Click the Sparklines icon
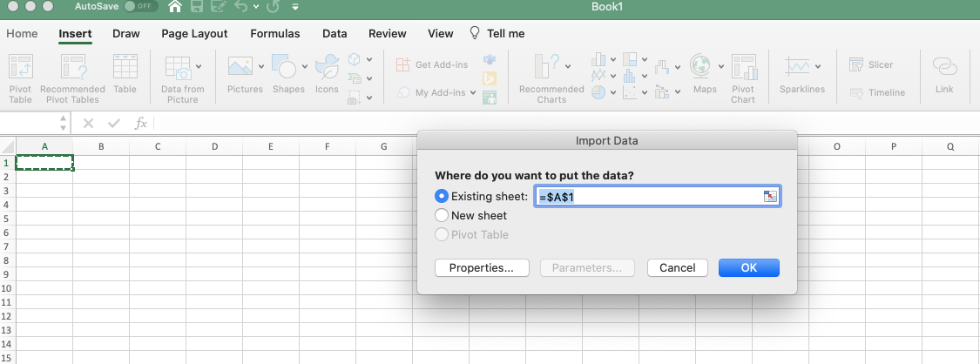Viewport: 980px width, 364px height. [798, 66]
